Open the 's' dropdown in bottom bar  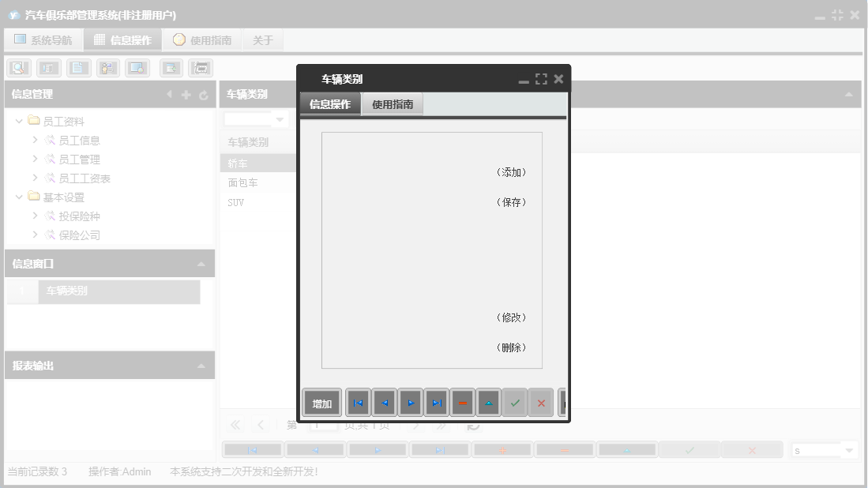[849, 450]
